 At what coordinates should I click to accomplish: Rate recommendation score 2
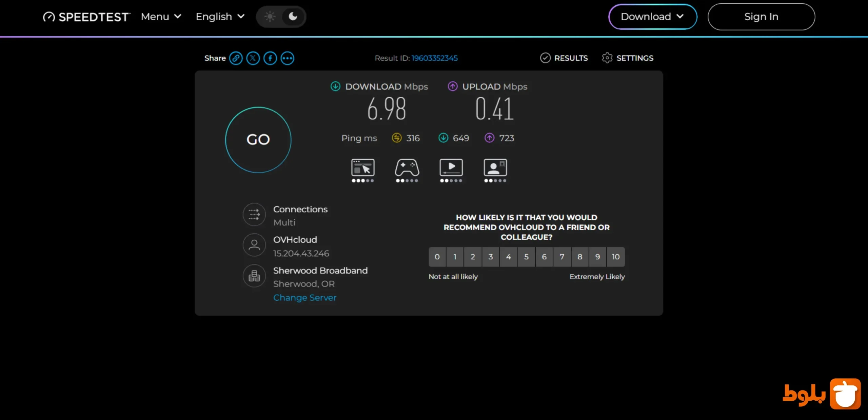473,257
